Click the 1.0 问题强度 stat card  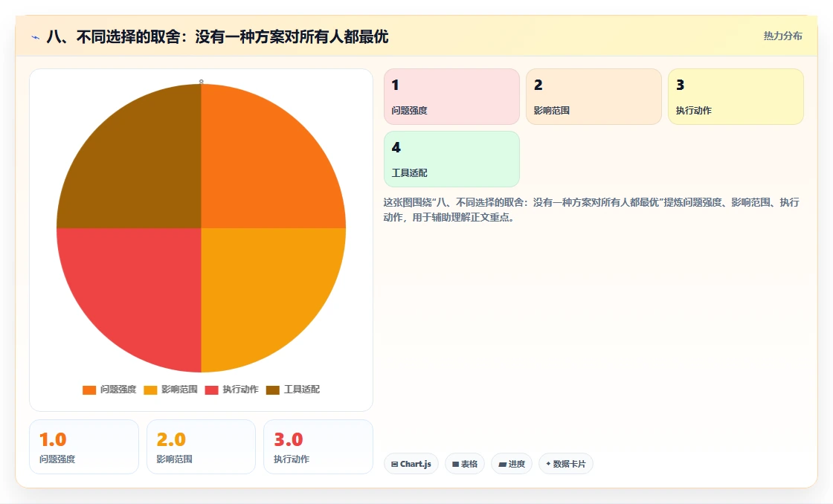(x=84, y=447)
